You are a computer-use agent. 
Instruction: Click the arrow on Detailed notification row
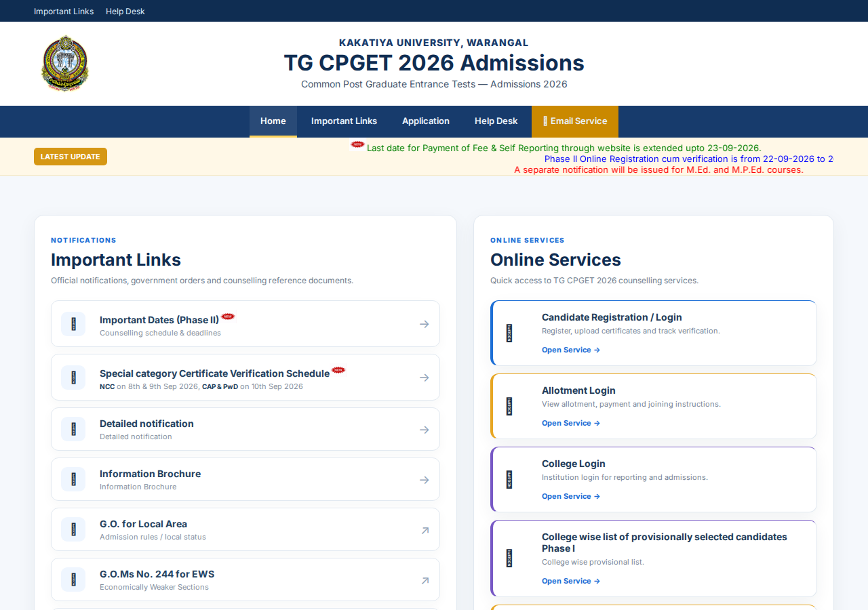click(425, 430)
